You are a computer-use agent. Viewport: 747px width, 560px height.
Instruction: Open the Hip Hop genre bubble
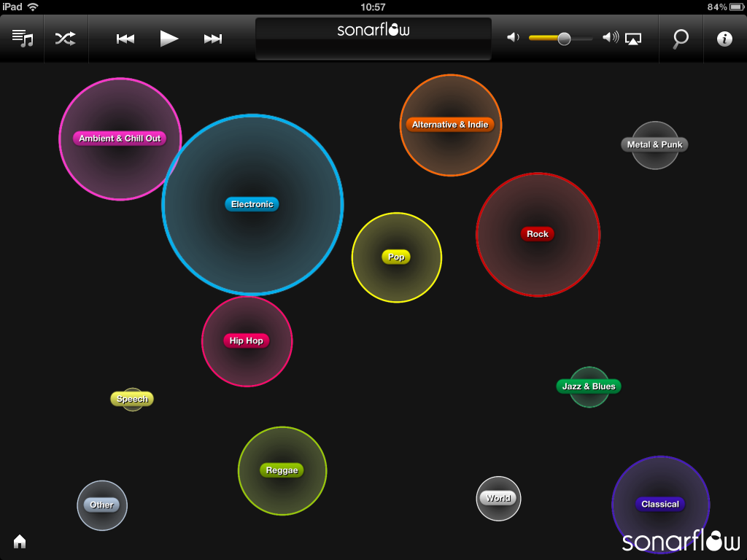coord(247,341)
